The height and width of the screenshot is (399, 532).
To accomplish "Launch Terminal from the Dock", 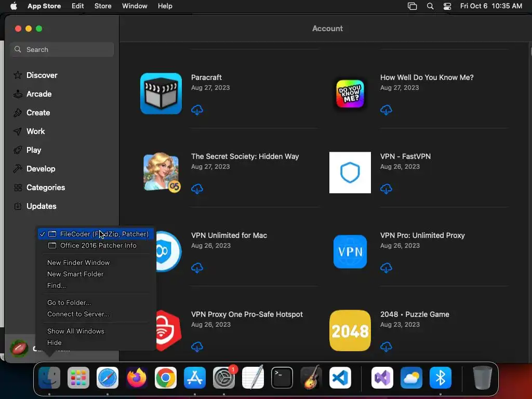I will (x=282, y=378).
